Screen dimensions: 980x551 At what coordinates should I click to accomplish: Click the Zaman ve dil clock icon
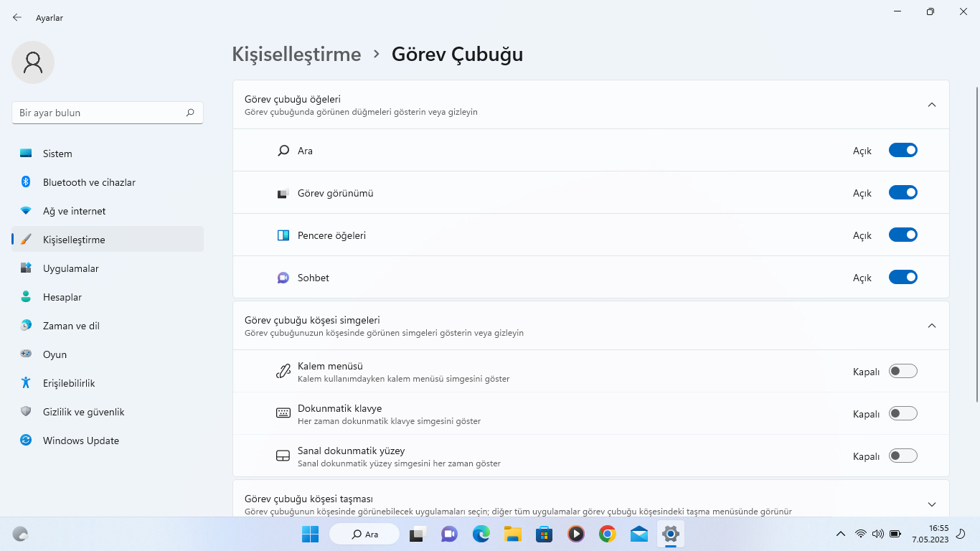[26, 326]
